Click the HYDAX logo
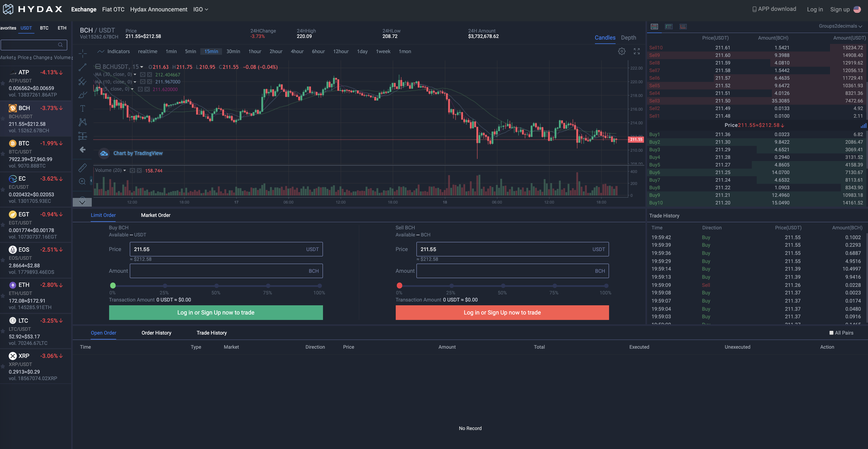 pyautogui.click(x=33, y=9)
